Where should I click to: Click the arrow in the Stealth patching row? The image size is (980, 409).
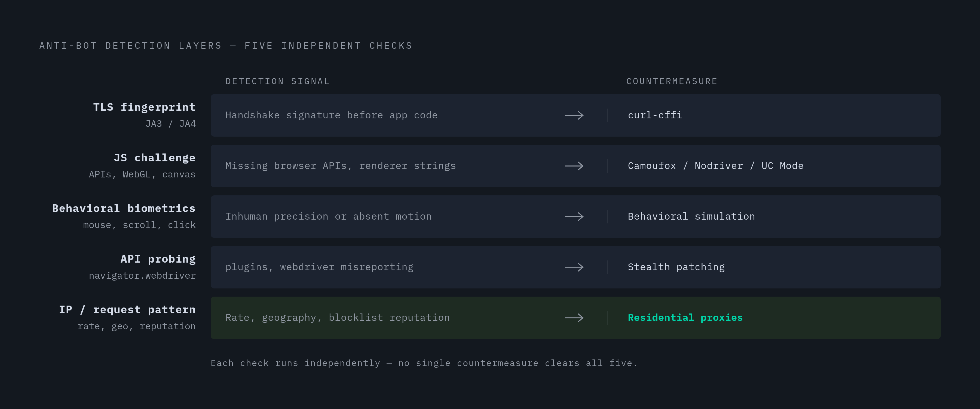click(x=574, y=267)
